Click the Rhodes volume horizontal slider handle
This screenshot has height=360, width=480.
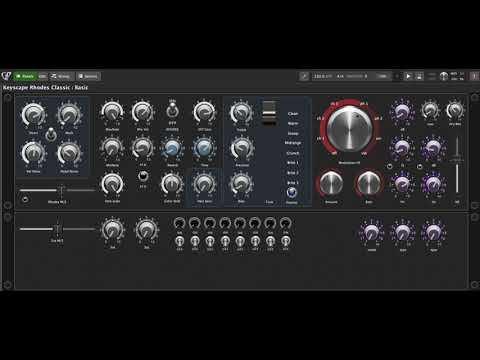tap(61, 190)
